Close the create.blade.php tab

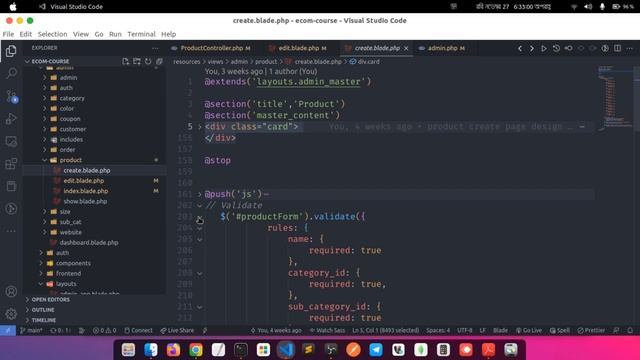[x=406, y=48]
